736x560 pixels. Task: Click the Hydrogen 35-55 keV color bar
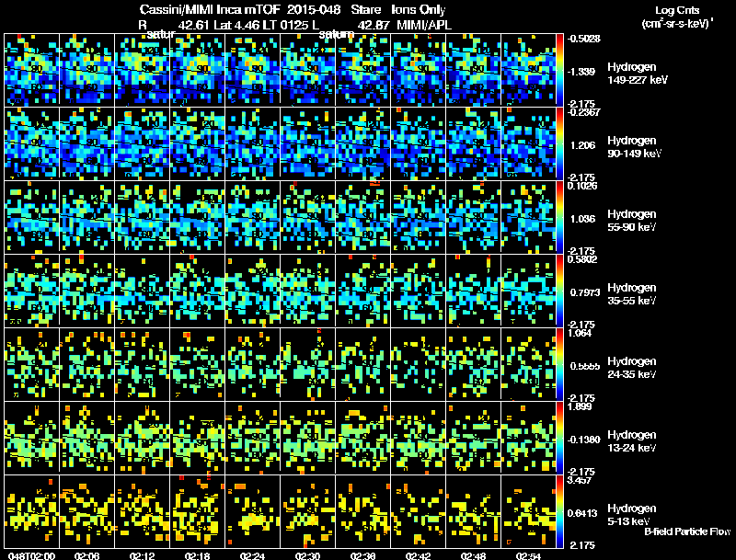coord(559,291)
